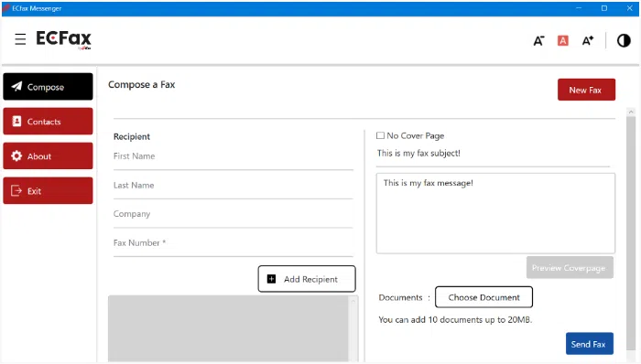
Task: Reset font size with red A icon
Action: (x=563, y=40)
